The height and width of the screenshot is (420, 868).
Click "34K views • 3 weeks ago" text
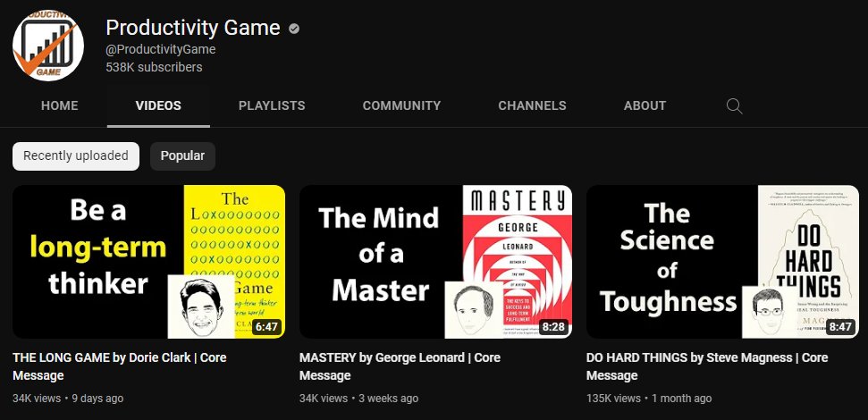click(x=358, y=399)
